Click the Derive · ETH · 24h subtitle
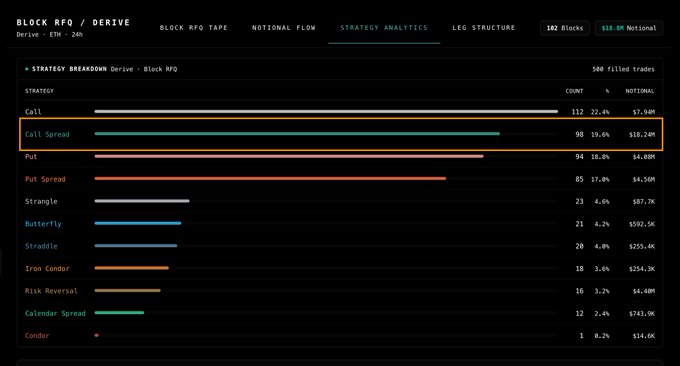The width and height of the screenshot is (680, 366). pos(49,35)
